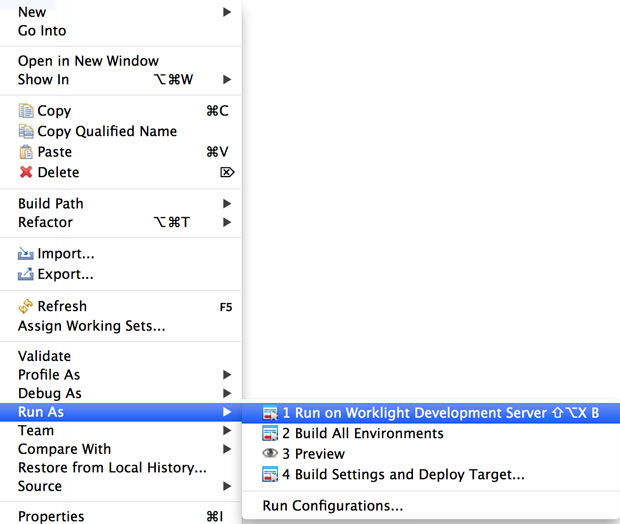Image resolution: width=620 pixels, height=524 pixels.
Task: Open the Profile As entry
Action: tap(121, 375)
